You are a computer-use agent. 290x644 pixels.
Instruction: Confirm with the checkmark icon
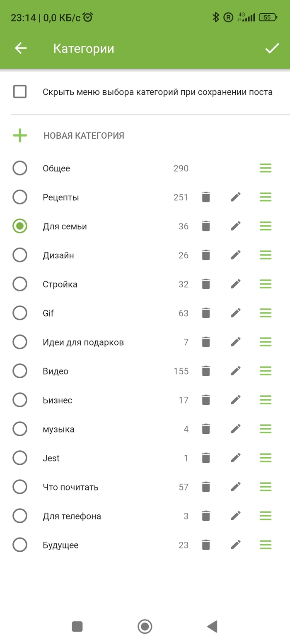click(272, 48)
